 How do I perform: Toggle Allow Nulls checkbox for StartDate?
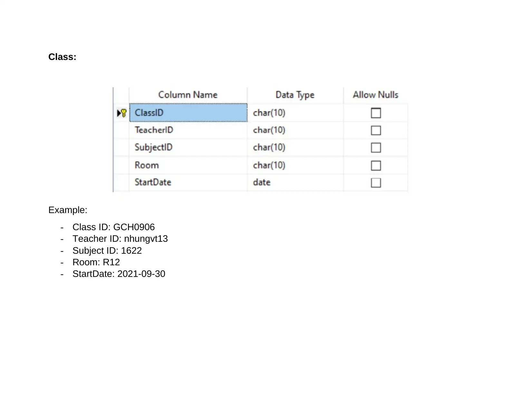point(376,183)
